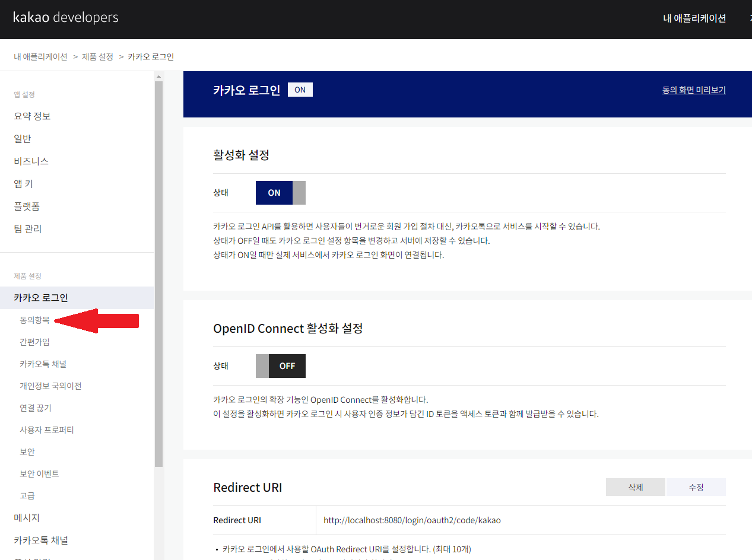The height and width of the screenshot is (560, 752).
Task: Click 제품 설정 sidebar section label
Action: pos(28,276)
